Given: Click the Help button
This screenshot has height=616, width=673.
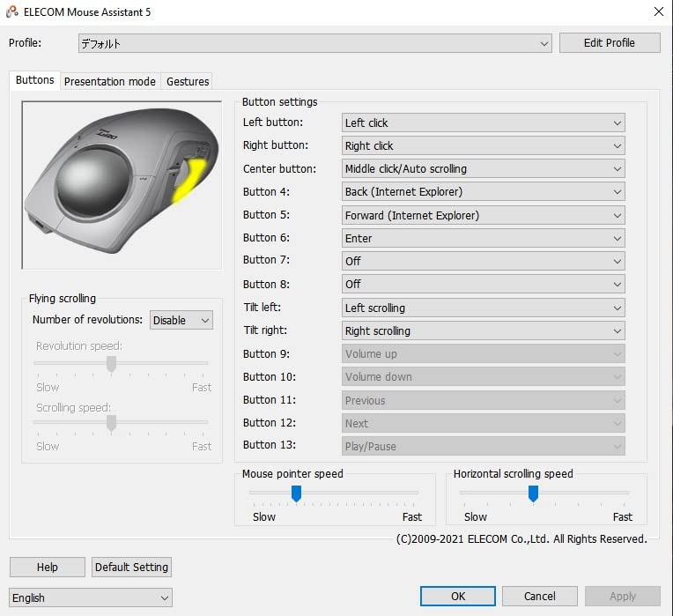Looking at the screenshot, I should (x=48, y=567).
